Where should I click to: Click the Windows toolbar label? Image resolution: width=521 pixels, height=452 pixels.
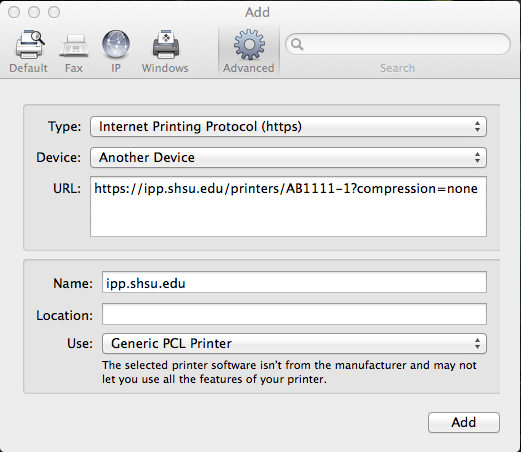coord(165,68)
